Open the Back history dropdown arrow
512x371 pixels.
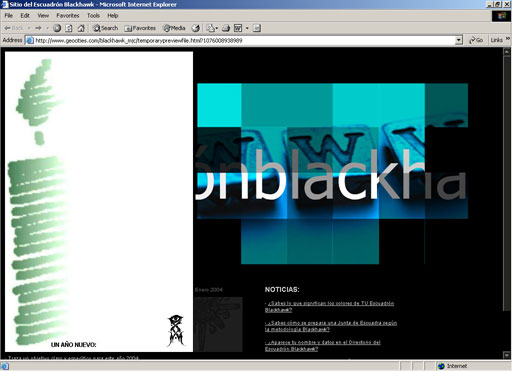pyautogui.click(x=29, y=28)
